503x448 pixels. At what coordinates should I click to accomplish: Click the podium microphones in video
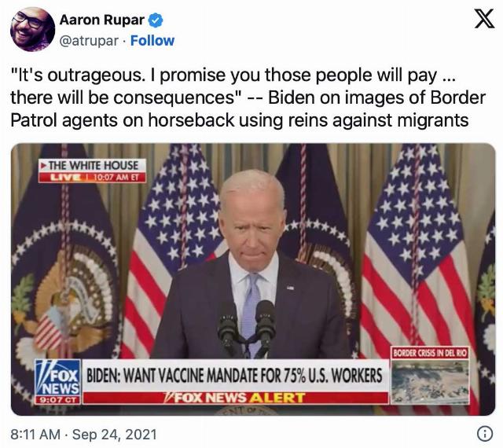click(246, 327)
